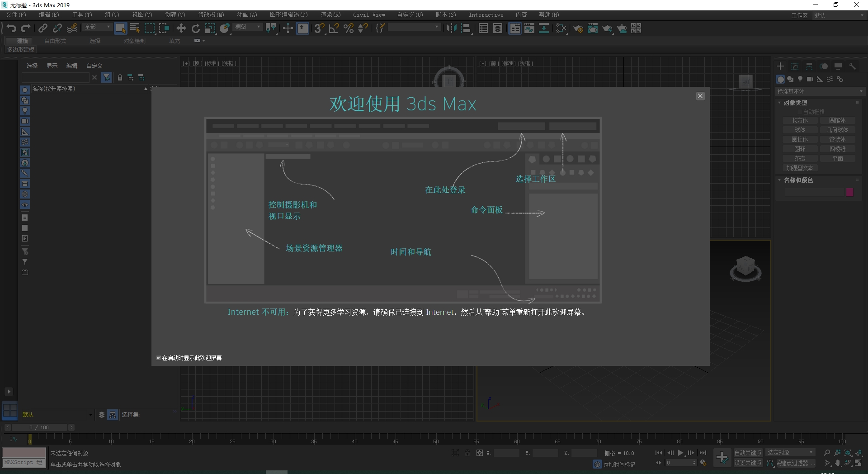The height and width of the screenshot is (474, 868).
Task: Toggle the Percent Snap button
Action: coord(348,28)
